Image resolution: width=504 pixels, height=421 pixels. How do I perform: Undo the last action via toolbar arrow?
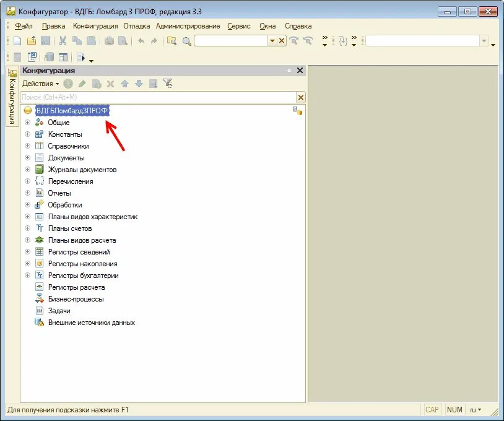click(141, 41)
